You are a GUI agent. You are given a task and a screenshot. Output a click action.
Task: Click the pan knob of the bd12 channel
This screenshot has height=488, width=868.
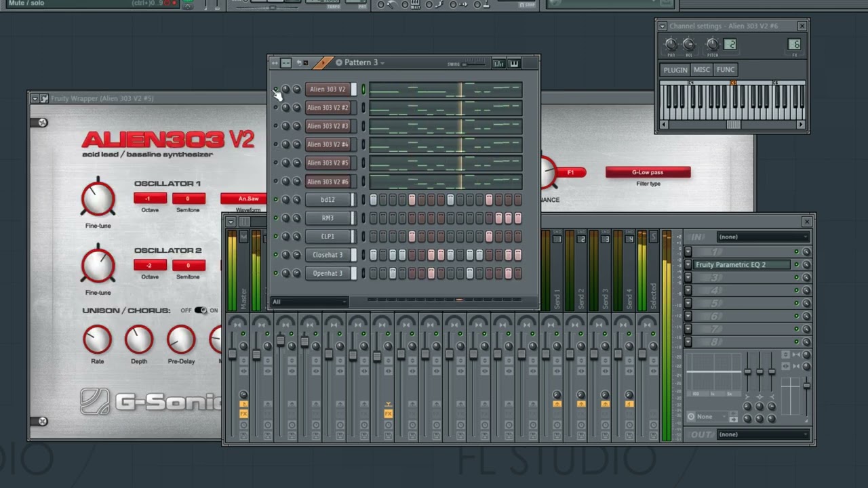pos(285,200)
